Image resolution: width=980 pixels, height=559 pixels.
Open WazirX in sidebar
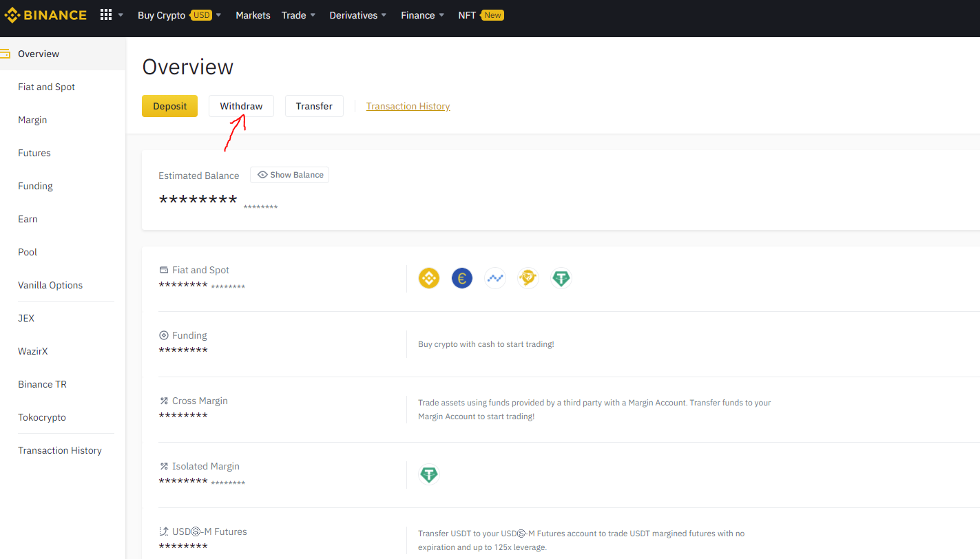[33, 351]
